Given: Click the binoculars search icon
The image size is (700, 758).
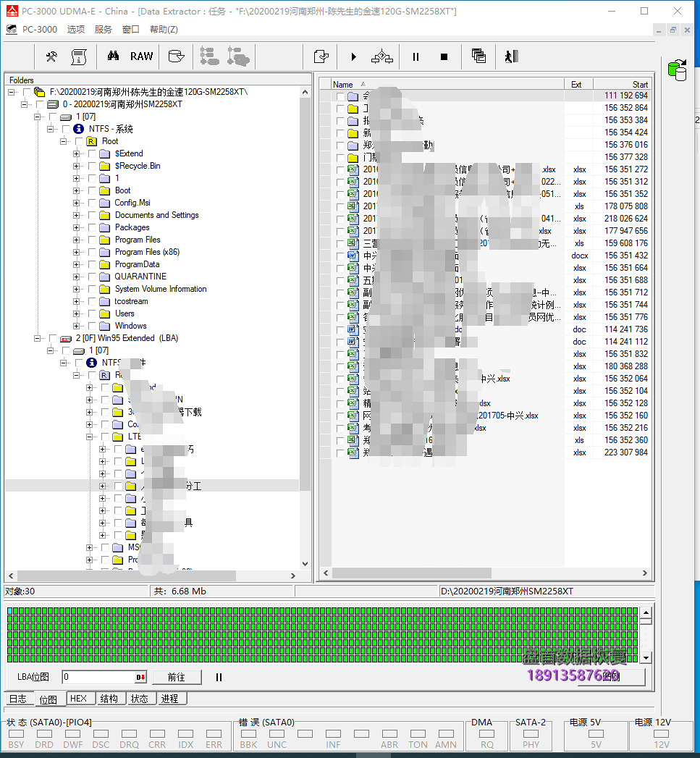Looking at the screenshot, I should [113, 56].
